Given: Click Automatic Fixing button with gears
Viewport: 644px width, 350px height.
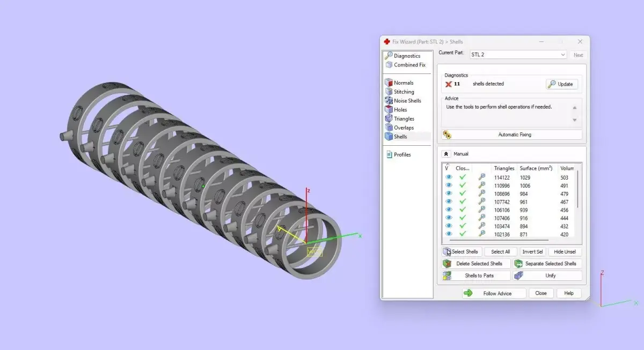Looking at the screenshot, I should (x=511, y=135).
